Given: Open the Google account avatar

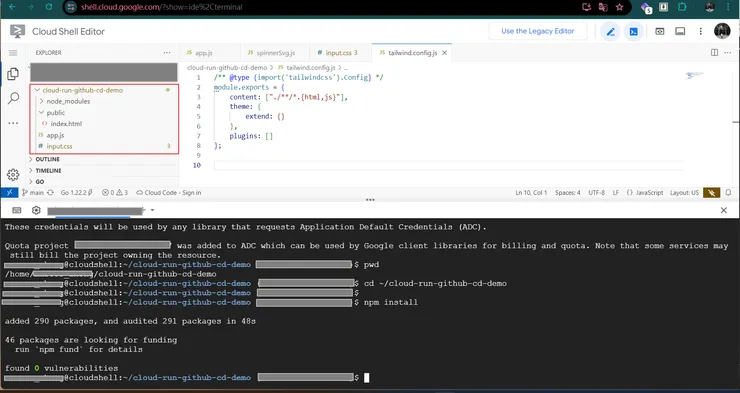Looking at the screenshot, I should pos(722,31).
